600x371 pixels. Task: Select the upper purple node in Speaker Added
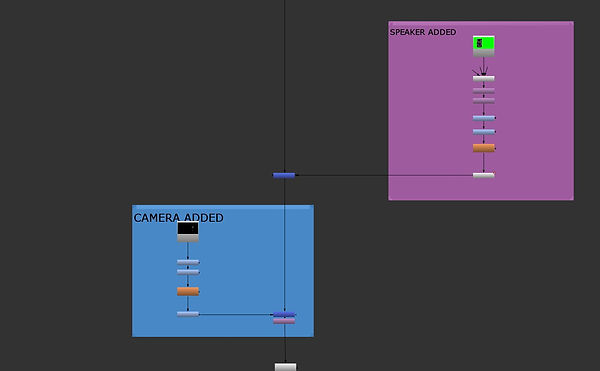pos(484,91)
